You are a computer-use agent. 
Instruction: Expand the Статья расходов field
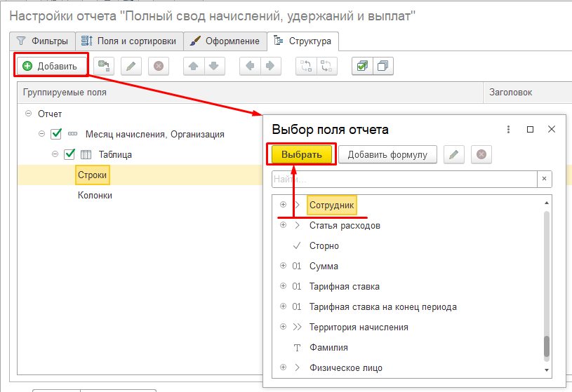284,225
